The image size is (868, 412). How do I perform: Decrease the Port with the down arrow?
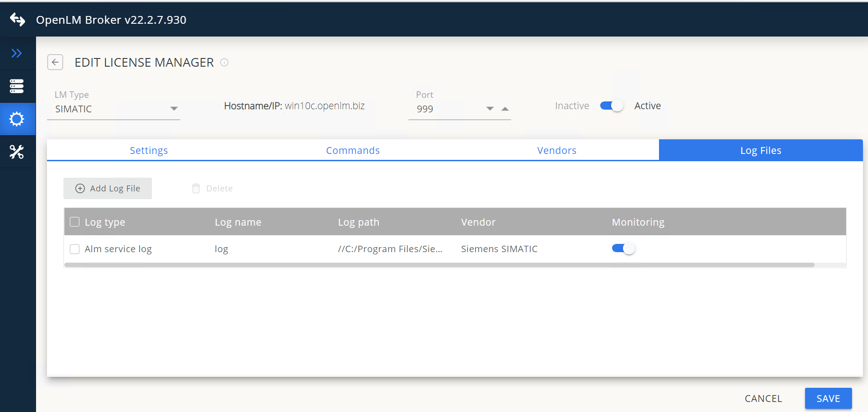click(489, 109)
